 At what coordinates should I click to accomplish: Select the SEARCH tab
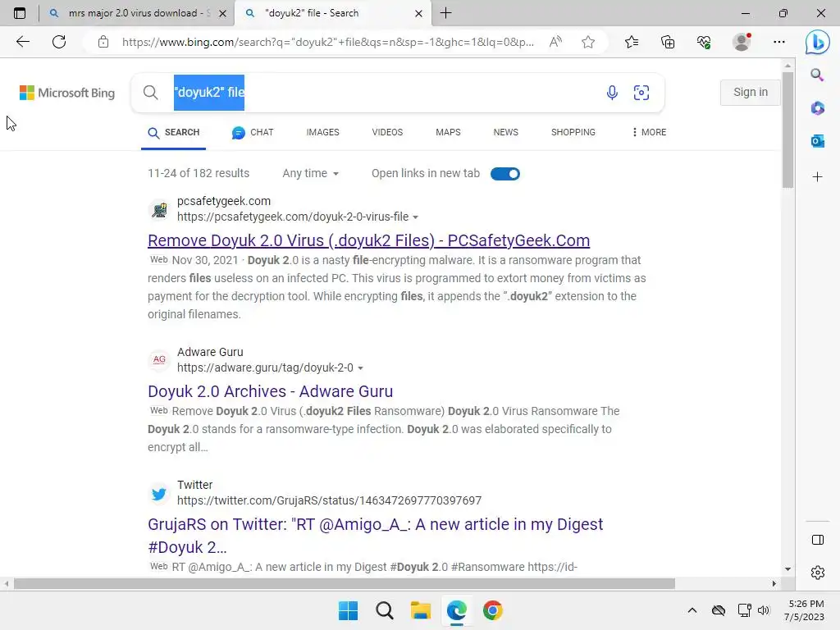[174, 132]
